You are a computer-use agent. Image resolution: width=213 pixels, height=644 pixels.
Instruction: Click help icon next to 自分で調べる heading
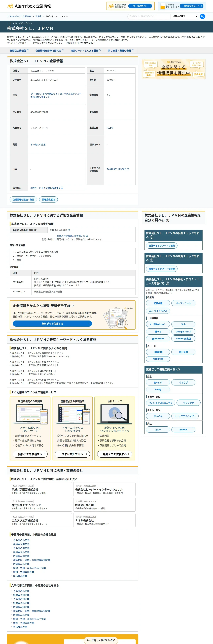167,220
